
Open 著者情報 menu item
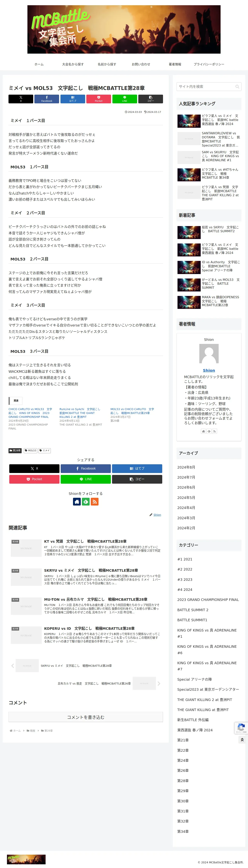click(175, 64)
